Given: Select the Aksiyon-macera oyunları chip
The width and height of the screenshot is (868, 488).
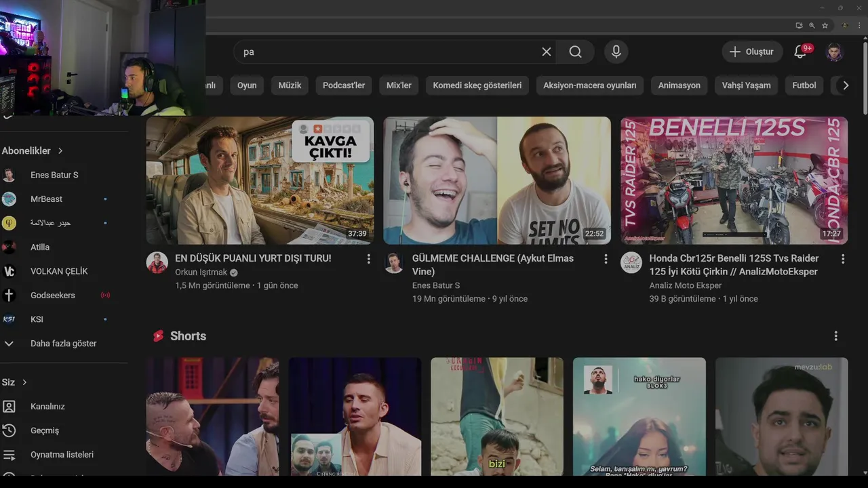Looking at the screenshot, I should pyautogui.click(x=590, y=85).
